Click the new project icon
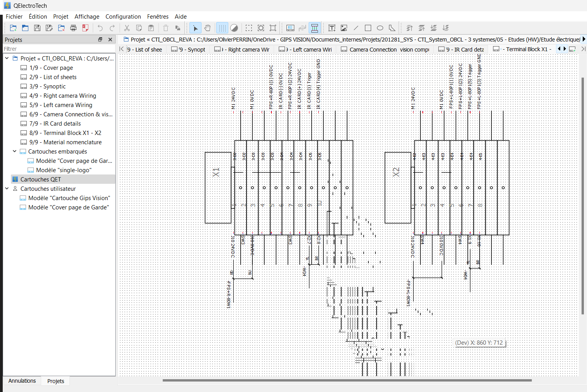 pos(13,28)
